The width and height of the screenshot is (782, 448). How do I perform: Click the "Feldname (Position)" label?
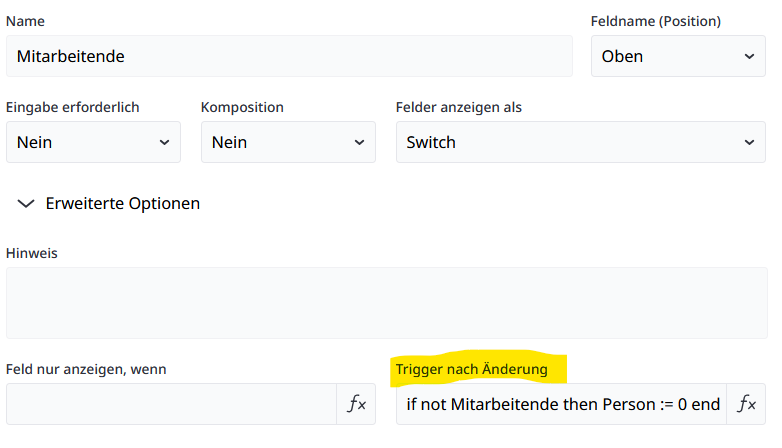[656, 21]
